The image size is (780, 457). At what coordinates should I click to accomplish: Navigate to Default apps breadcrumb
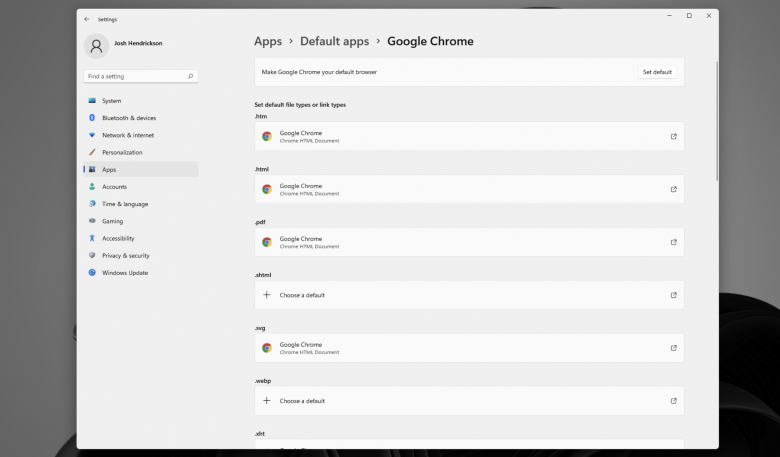point(334,41)
